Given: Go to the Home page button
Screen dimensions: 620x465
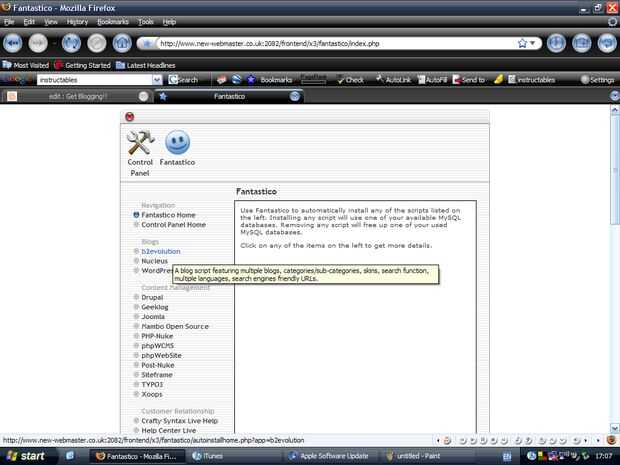Looking at the screenshot, I should 122,43.
